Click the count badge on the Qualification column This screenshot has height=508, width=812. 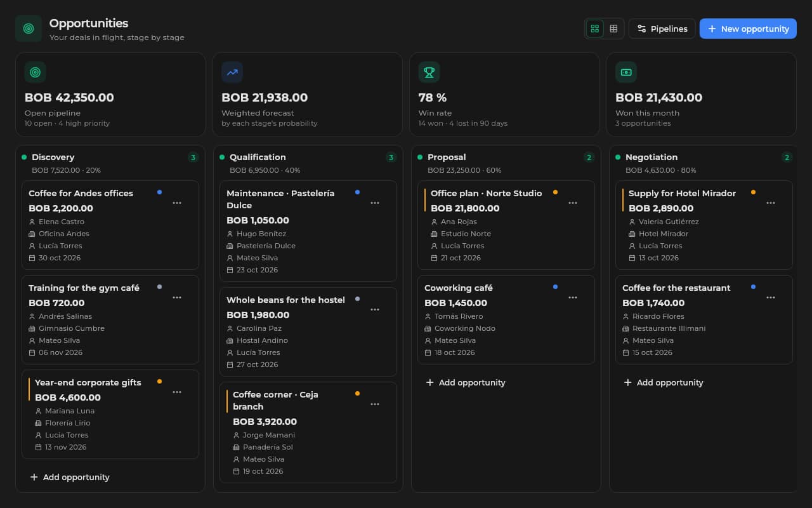coord(391,157)
